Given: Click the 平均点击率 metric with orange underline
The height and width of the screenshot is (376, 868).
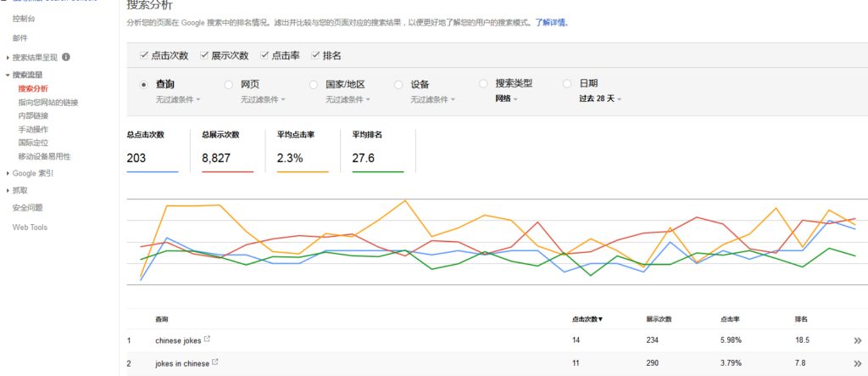Looking at the screenshot, I should click(x=303, y=151).
